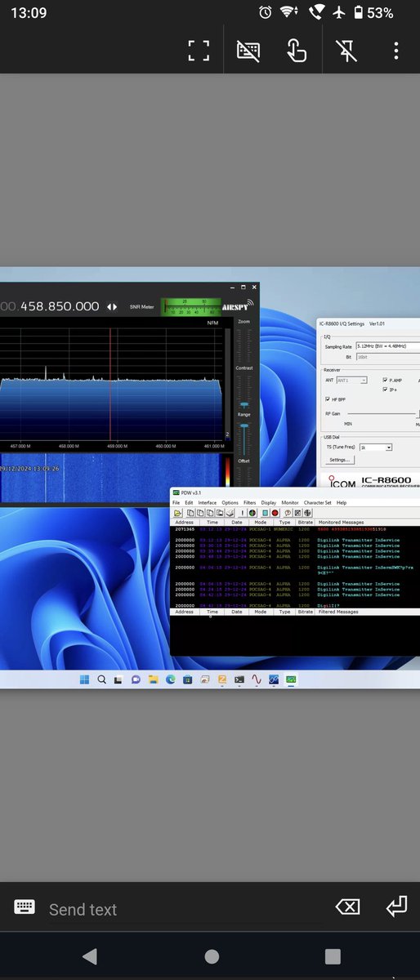This screenshot has width=420, height=980.
Task: Tap the touch gesture hand icon
Action: pos(297,51)
